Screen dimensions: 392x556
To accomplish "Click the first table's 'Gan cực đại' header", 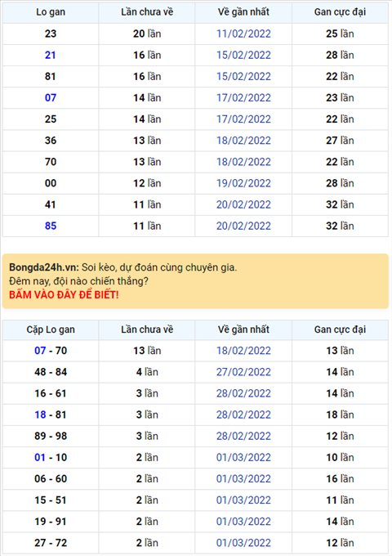I will tap(340, 12).
